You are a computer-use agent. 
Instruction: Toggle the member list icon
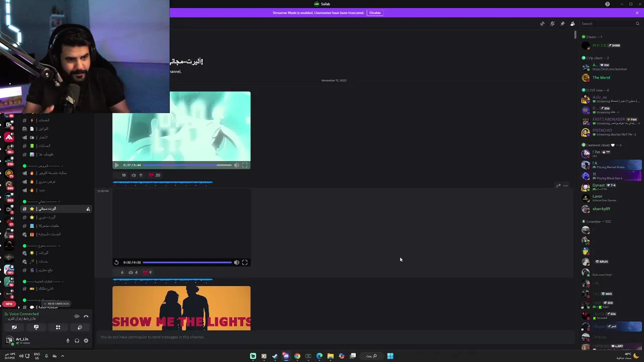[x=573, y=24]
